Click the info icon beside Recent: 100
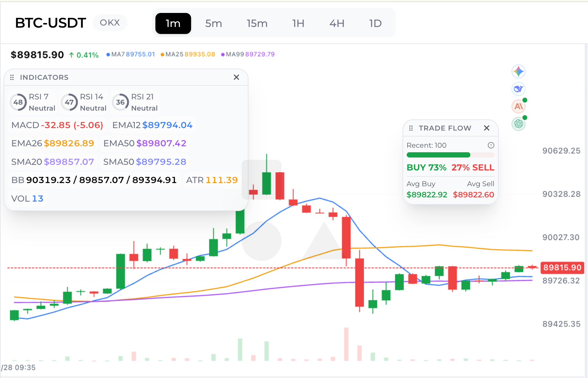This screenshot has width=588, height=378. [491, 145]
